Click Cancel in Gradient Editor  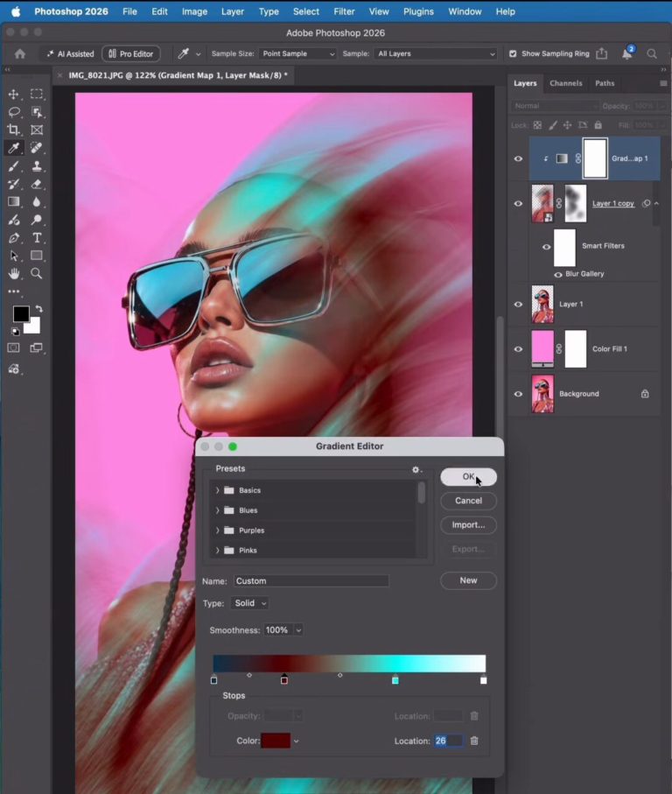pyautogui.click(x=469, y=501)
